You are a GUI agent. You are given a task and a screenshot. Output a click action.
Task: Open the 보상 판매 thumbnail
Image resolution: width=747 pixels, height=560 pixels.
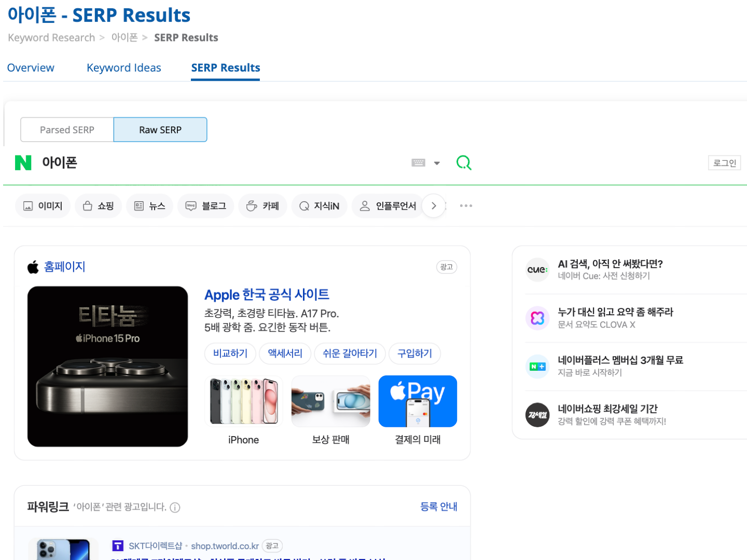pos(331,401)
